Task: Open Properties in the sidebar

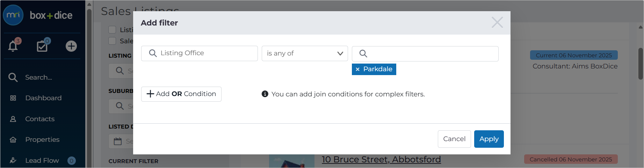Action: click(x=42, y=140)
